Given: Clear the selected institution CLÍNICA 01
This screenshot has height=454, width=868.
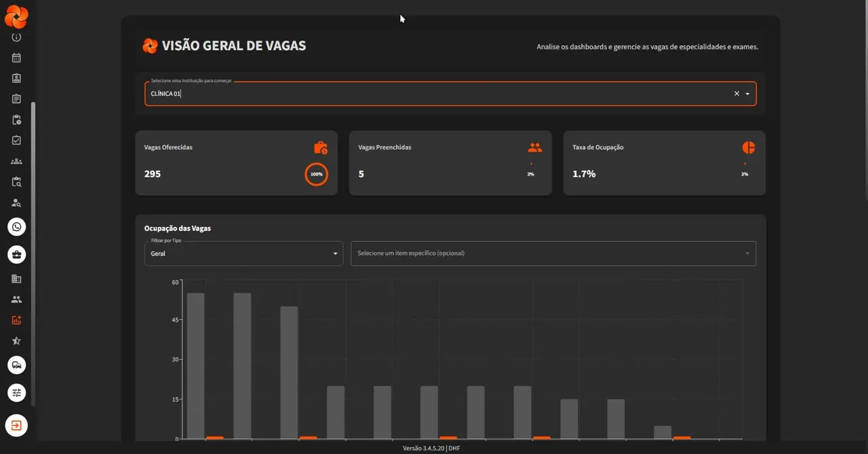Looking at the screenshot, I should pos(736,94).
